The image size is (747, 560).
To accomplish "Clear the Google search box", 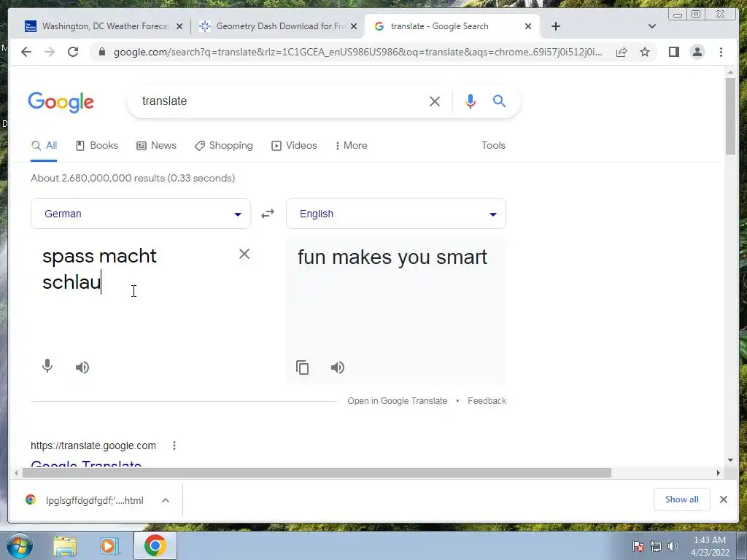I will click(435, 101).
